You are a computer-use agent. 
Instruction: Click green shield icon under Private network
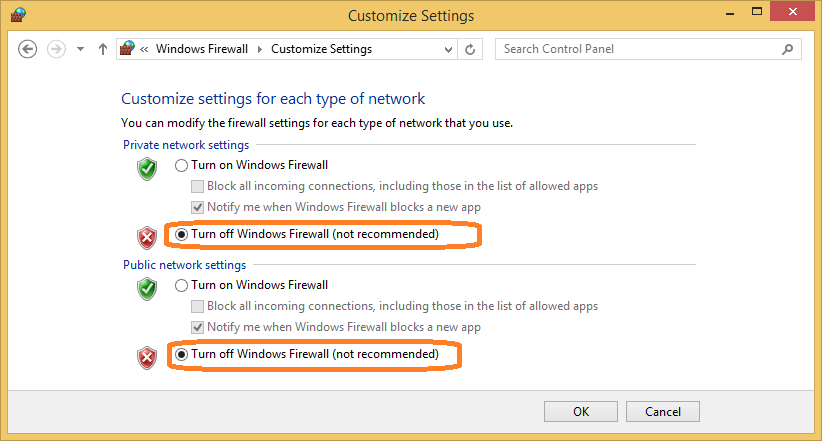(x=147, y=168)
